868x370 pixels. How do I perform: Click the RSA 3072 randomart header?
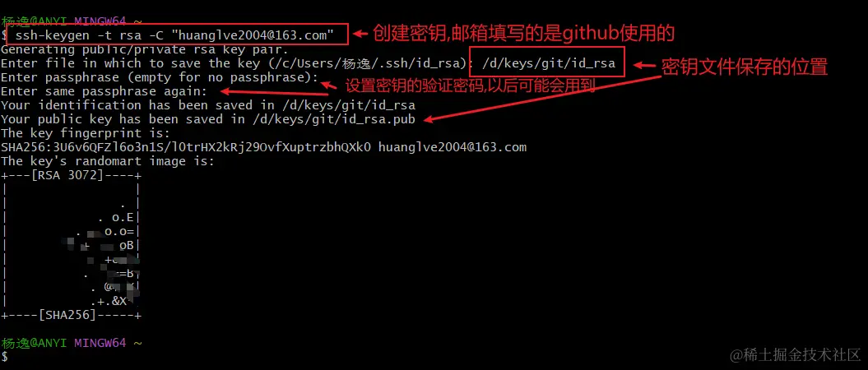(72, 175)
